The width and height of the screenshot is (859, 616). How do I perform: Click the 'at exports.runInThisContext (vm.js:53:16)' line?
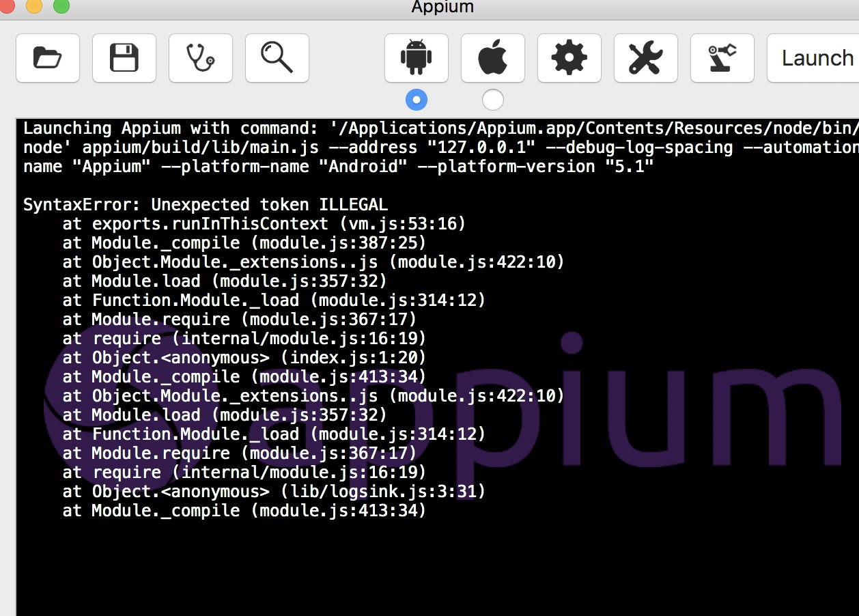[x=264, y=224]
